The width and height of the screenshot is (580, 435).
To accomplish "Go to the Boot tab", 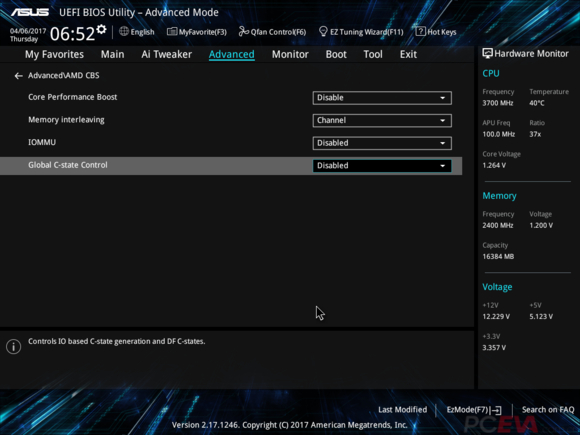I will [336, 54].
